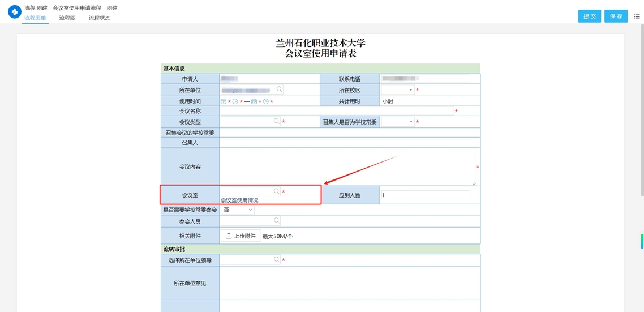The image size is (644, 312).
Task: Click the 选择所在单位领导 input box
Action: (251, 260)
